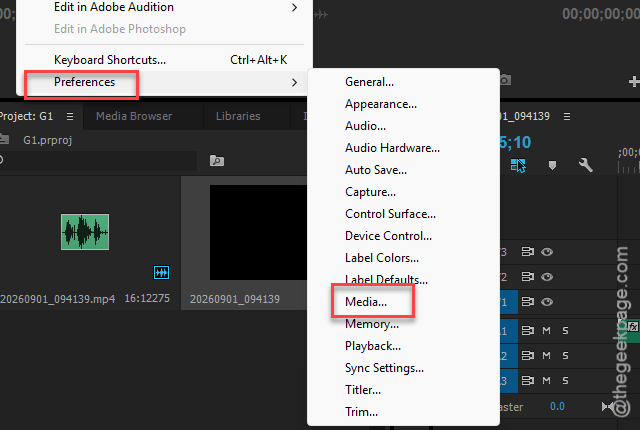Screen dimensions: 640x430
Task: Click the fx badge on the audio clip
Action: click(x=633, y=326)
